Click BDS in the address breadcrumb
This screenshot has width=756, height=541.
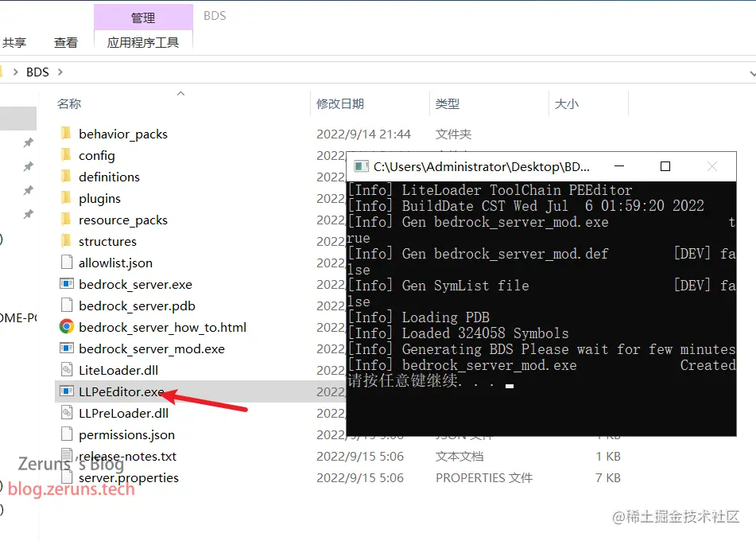pyautogui.click(x=37, y=72)
